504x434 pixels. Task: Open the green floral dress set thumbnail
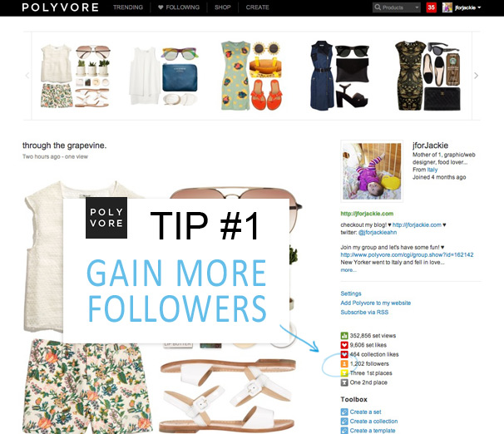(x=252, y=76)
